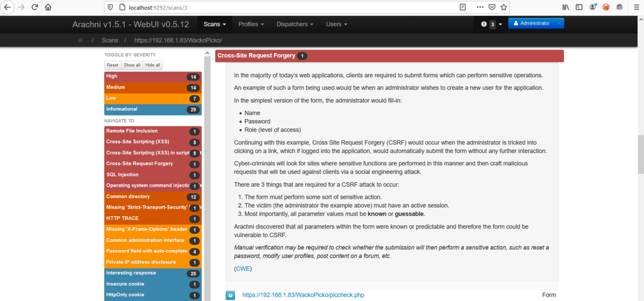Click the notifications exclamation icon
644x301 pixels.
[484, 24]
